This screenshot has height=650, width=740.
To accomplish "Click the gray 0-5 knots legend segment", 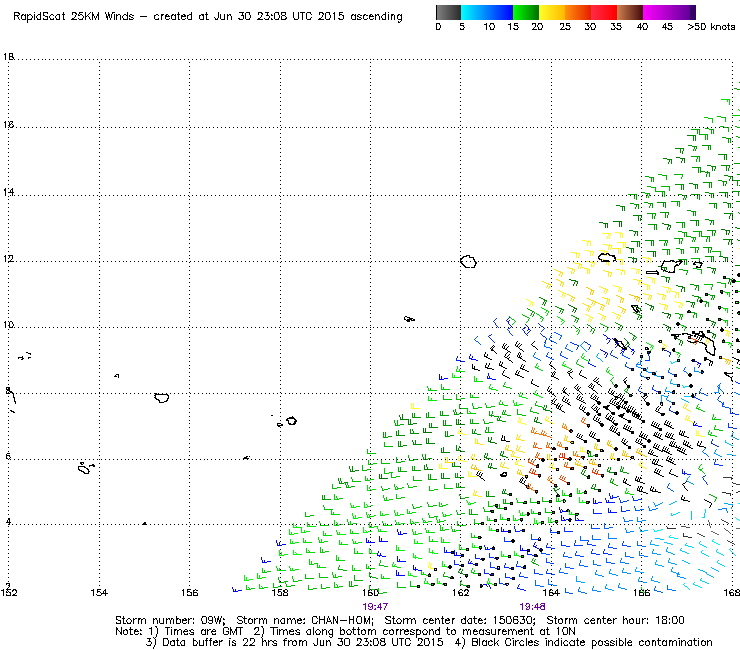I will pos(448,12).
